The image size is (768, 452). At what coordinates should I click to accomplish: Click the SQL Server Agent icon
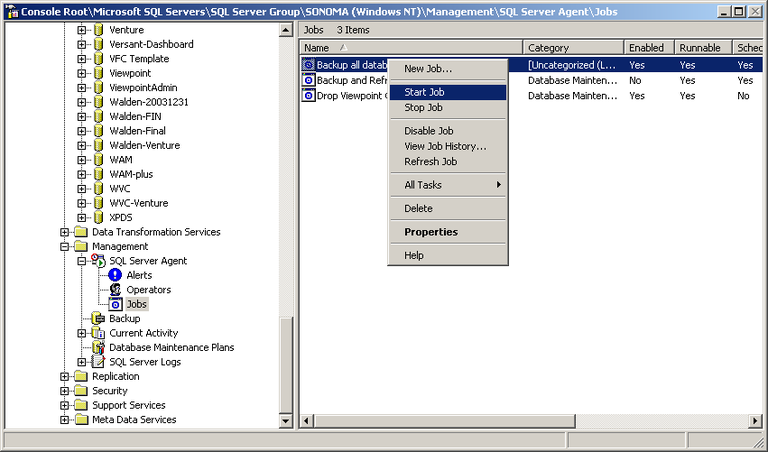pyautogui.click(x=98, y=261)
